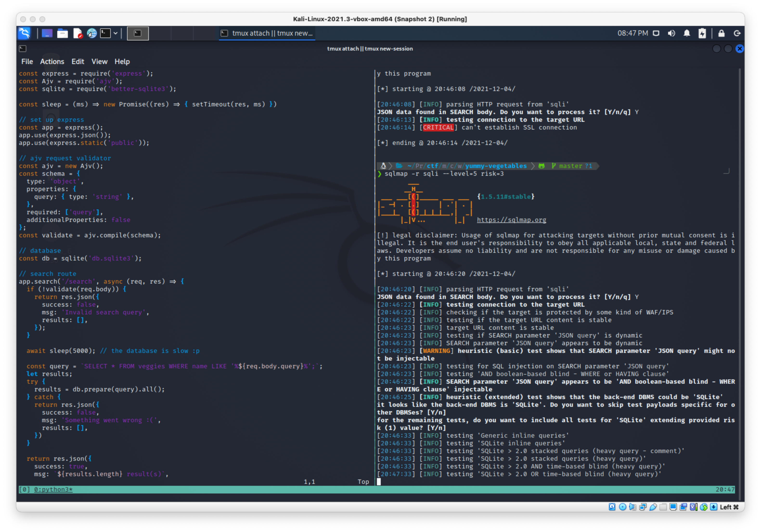Viewport: 761px width, 532px height.
Task: Click the VirtualBox USB devices icon
Action: 653,507
